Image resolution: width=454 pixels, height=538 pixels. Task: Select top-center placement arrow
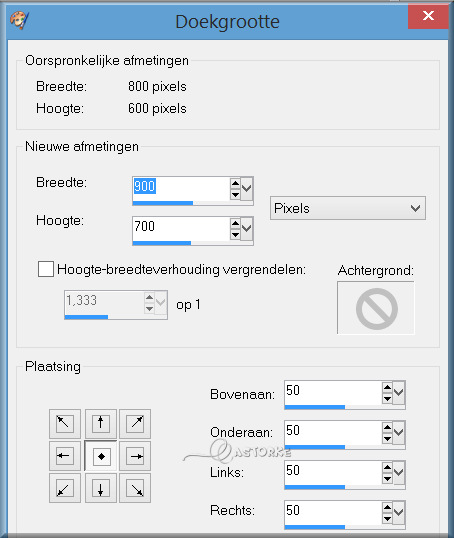click(x=101, y=423)
